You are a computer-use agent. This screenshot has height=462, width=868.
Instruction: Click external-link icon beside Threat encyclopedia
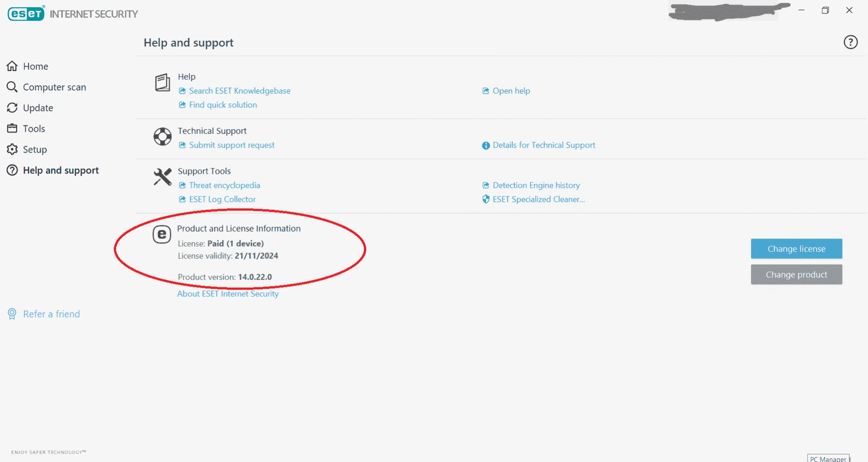pos(182,186)
